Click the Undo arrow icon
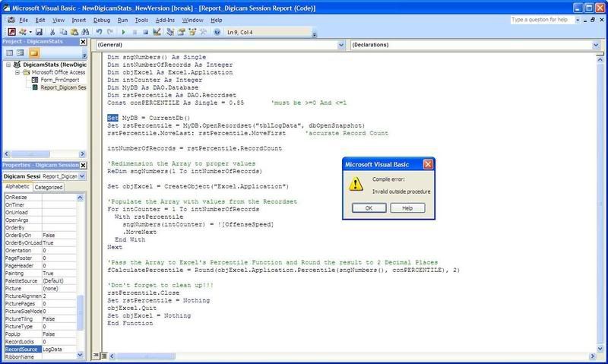 [x=99, y=32]
